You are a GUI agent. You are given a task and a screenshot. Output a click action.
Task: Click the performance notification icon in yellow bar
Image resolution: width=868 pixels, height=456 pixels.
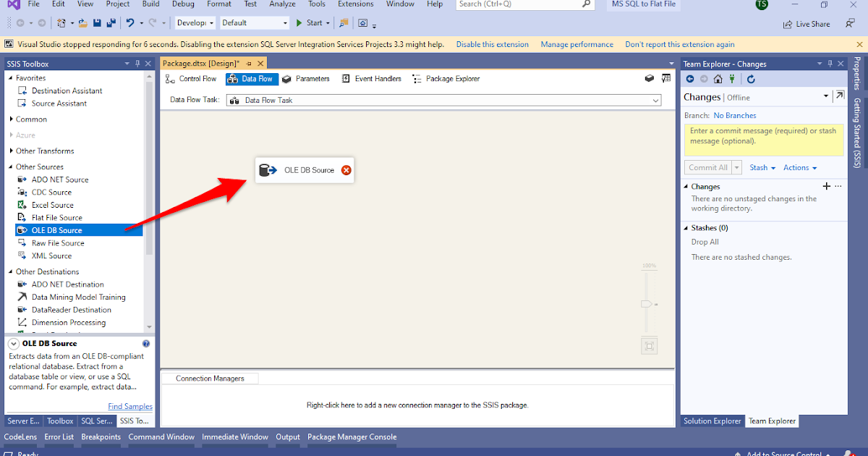pos(8,44)
